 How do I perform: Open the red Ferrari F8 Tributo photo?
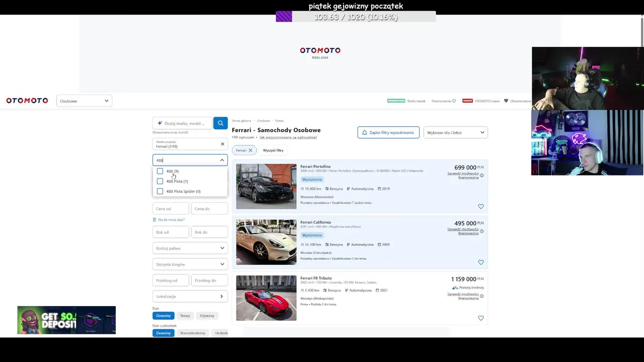[x=266, y=298]
